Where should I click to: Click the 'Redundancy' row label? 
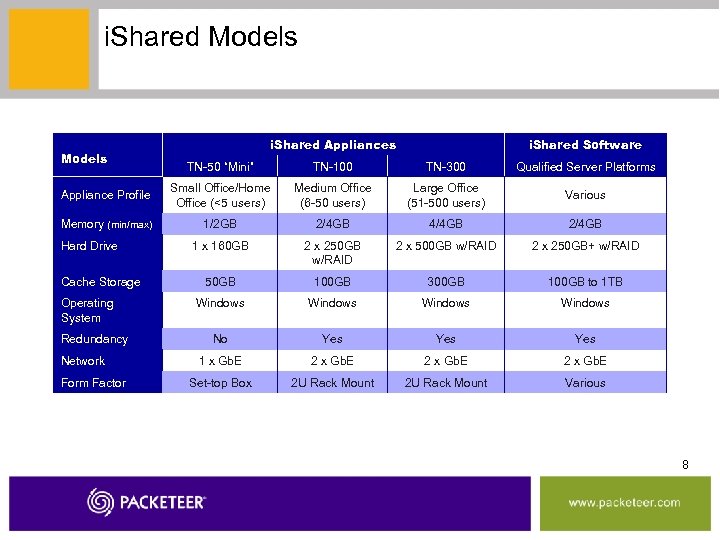(95, 339)
